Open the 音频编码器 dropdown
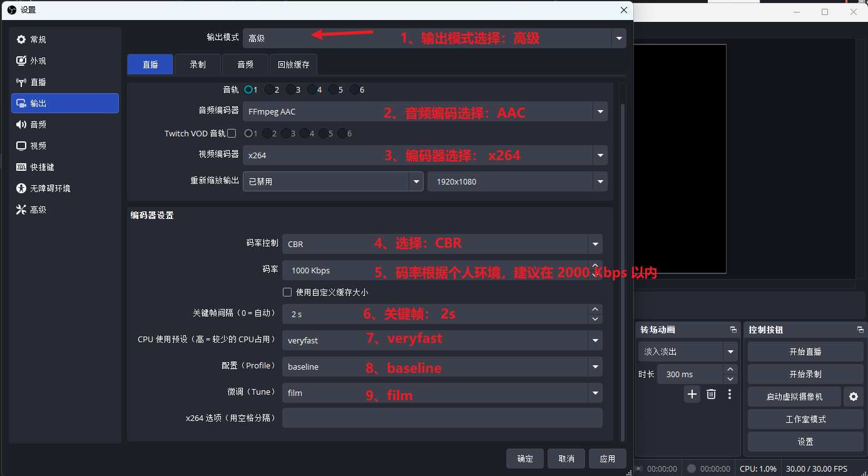 (x=425, y=112)
